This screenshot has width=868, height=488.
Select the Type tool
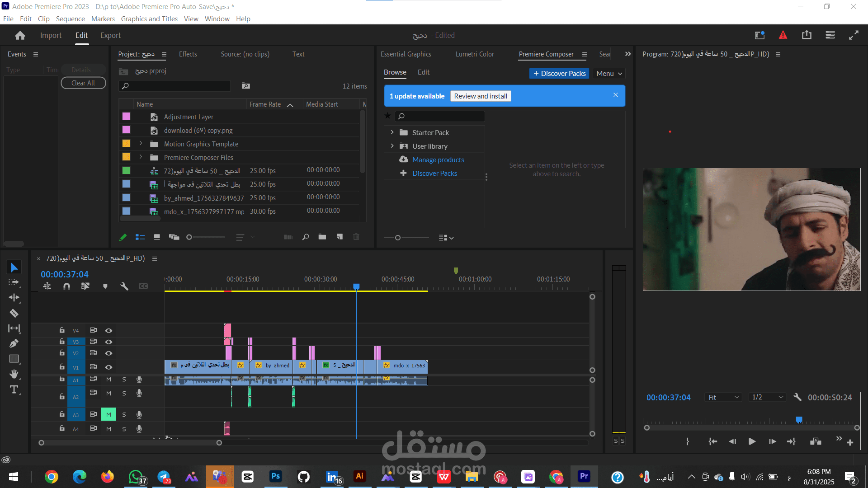pos(14,389)
